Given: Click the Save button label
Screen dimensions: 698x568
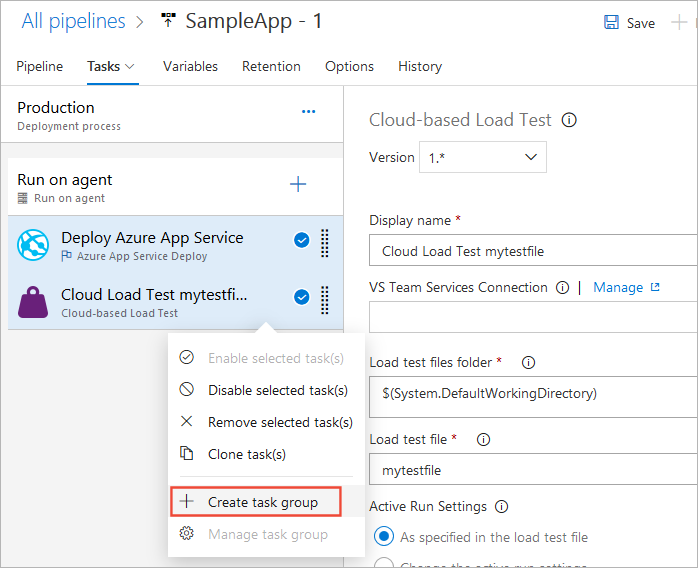Looking at the screenshot, I should pos(641,23).
